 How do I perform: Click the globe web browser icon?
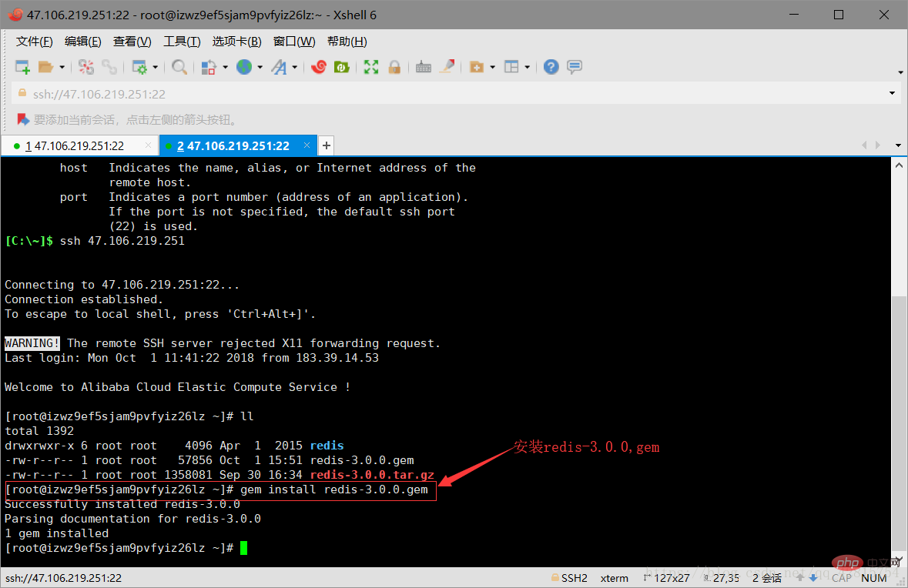244,67
